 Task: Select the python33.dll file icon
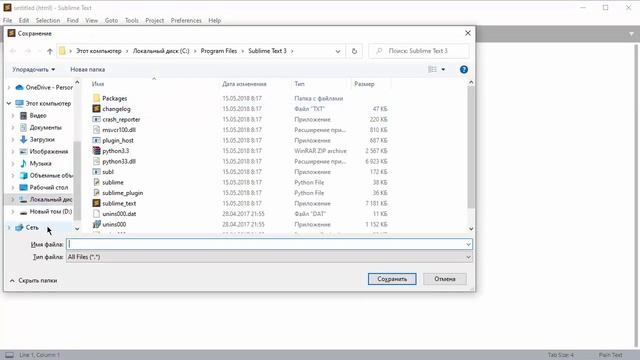pos(96,161)
